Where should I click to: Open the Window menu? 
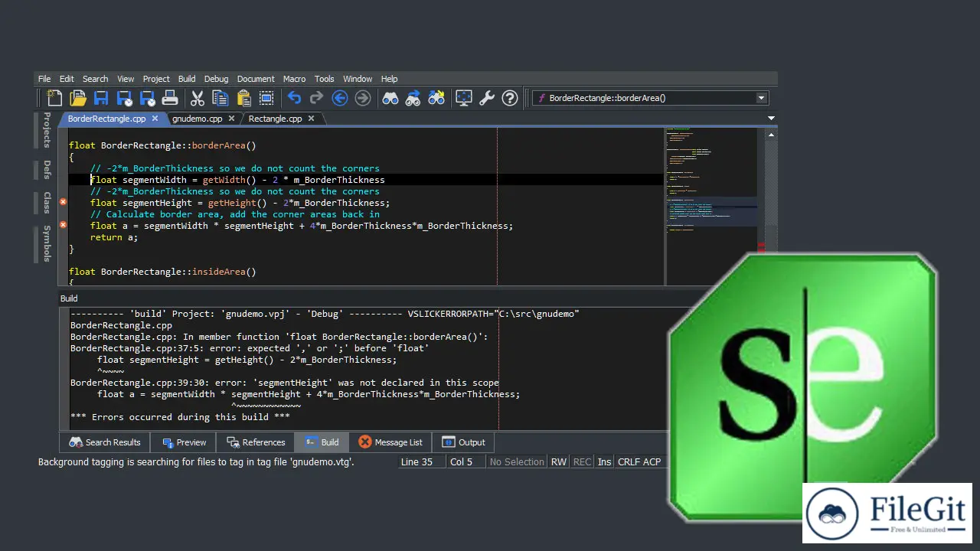pos(358,79)
